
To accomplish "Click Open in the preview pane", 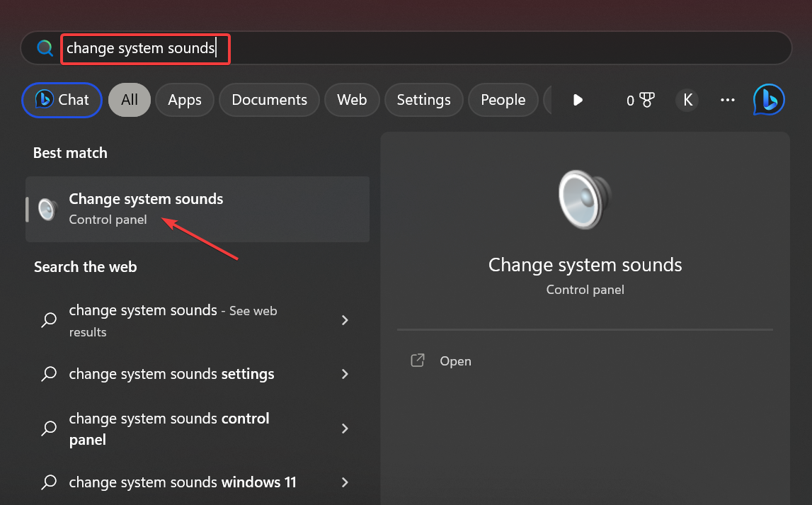I will [x=455, y=361].
